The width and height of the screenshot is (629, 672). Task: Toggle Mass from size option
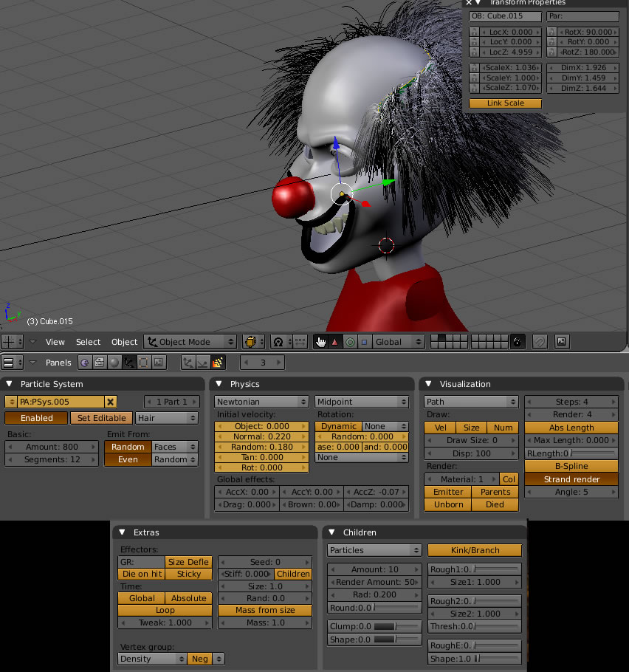point(265,610)
